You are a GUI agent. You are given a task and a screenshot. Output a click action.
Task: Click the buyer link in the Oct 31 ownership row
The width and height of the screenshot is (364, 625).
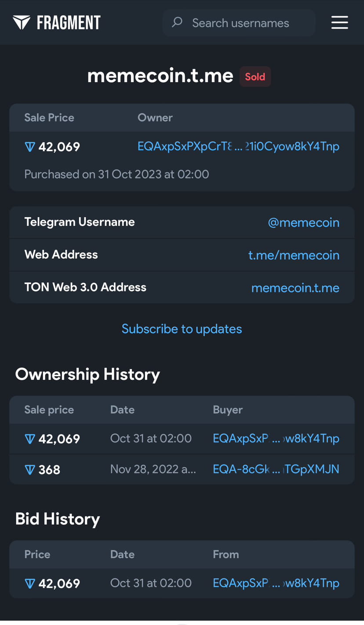(x=276, y=438)
